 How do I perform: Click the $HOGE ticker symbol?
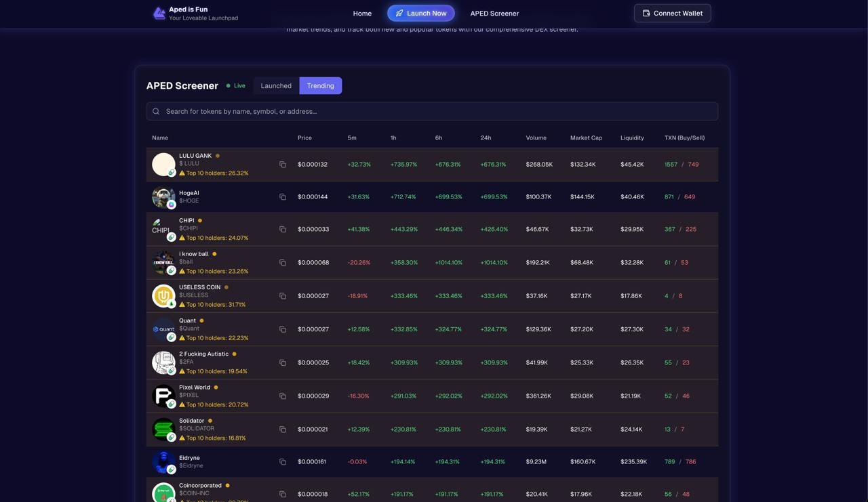pos(189,201)
